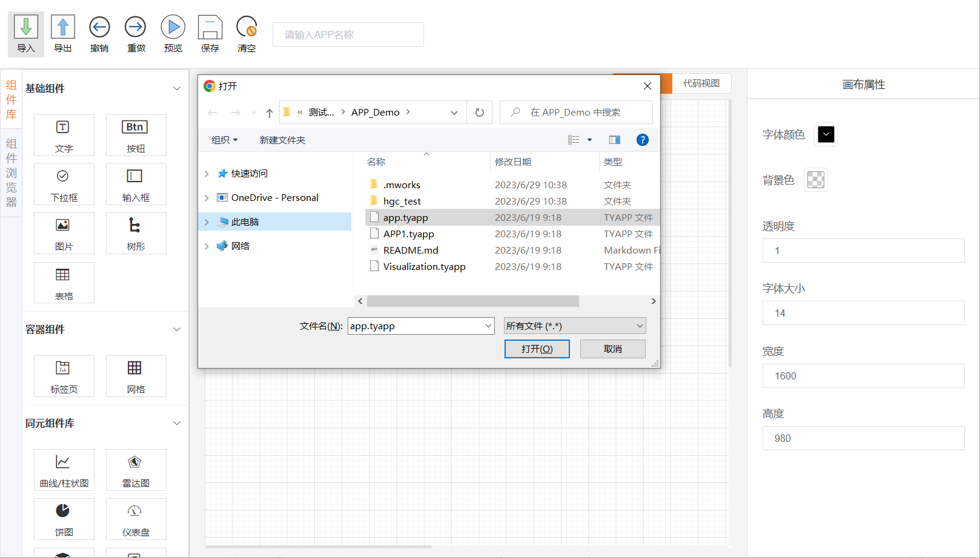The width and height of the screenshot is (980, 558).
Task: Select the 雷达图 radar chart component
Action: (136, 470)
